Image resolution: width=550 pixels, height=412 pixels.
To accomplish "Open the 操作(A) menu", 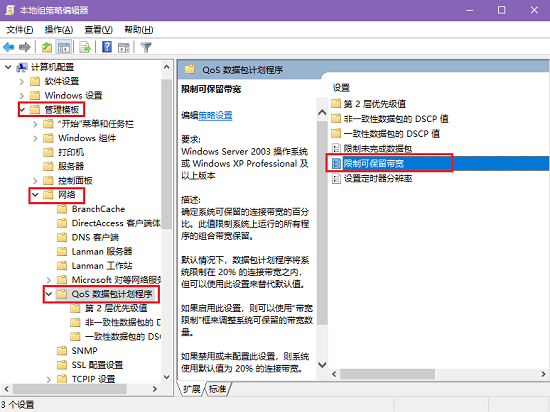I will click(x=59, y=30).
